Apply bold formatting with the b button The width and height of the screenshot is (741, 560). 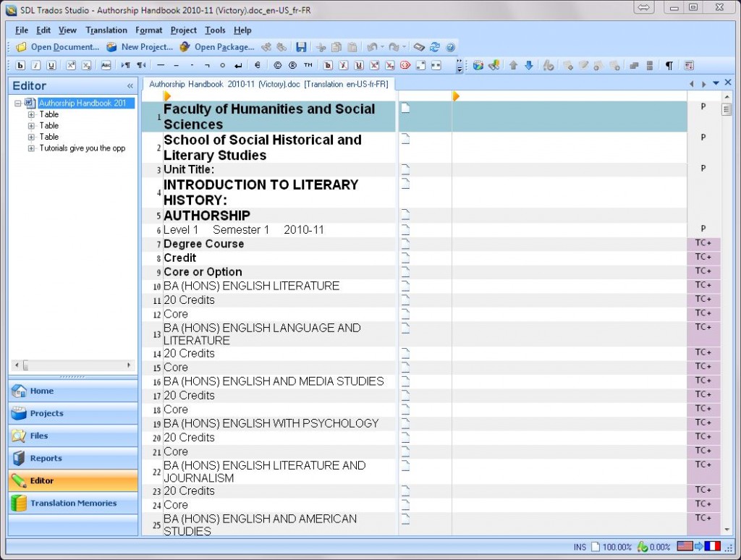tap(20, 66)
